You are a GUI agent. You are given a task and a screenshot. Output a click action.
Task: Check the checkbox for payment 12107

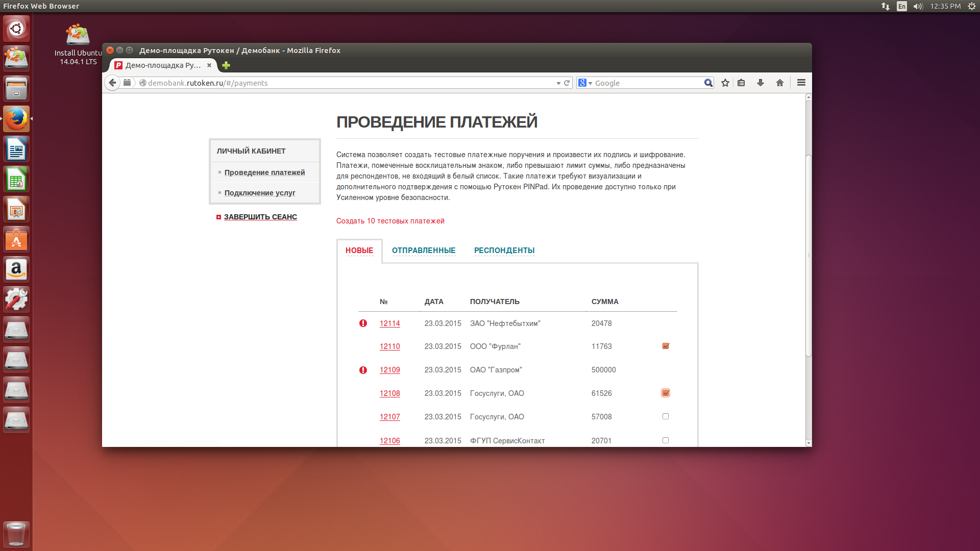[665, 416]
